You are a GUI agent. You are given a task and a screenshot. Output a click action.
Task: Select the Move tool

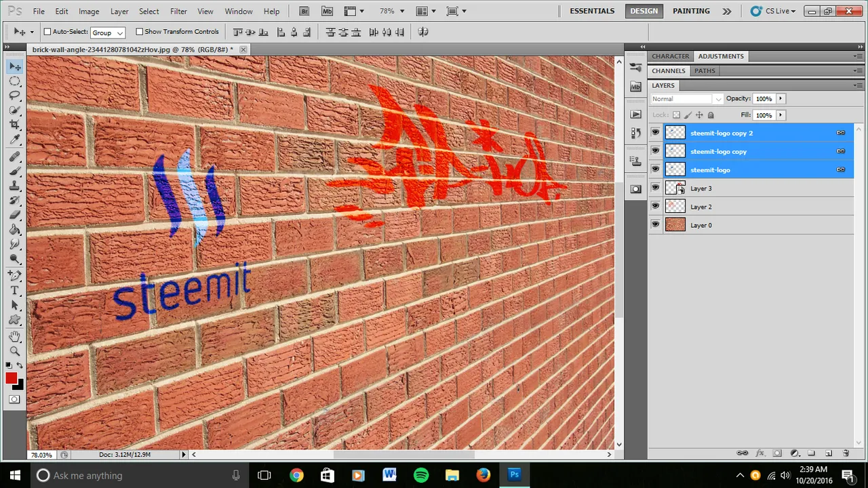14,66
